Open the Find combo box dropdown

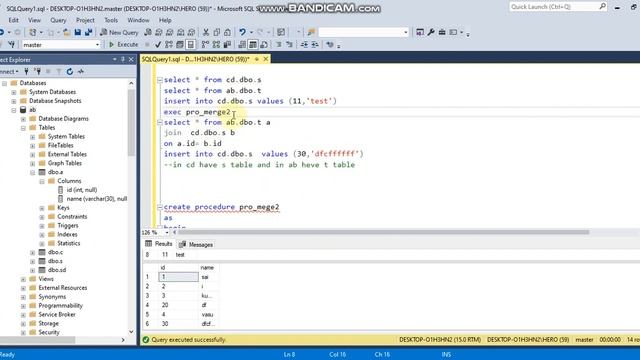click(405, 32)
